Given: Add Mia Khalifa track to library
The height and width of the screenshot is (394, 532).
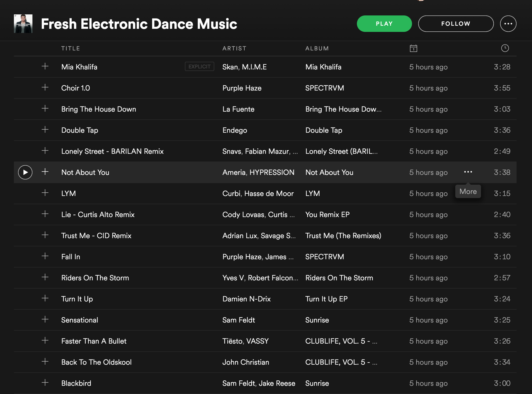Looking at the screenshot, I should (x=45, y=66).
